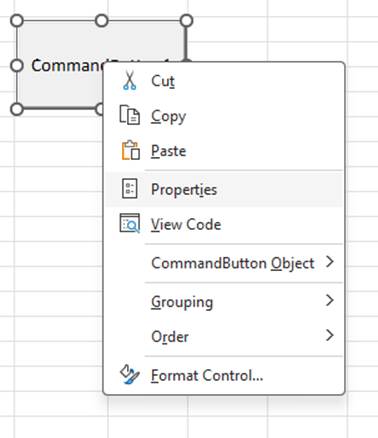Screen dimensions: 378x438
Task: Click the Grouping menu label
Action: (x=182, y=302)
